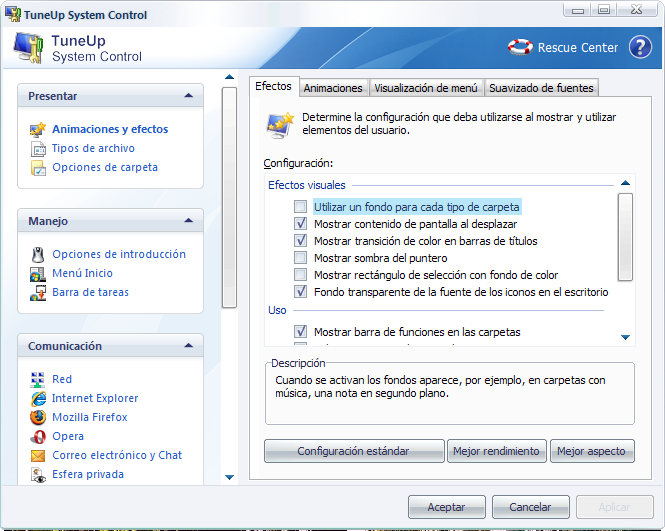Open the Rescue Center lifebuoy icon

(520, 48)
